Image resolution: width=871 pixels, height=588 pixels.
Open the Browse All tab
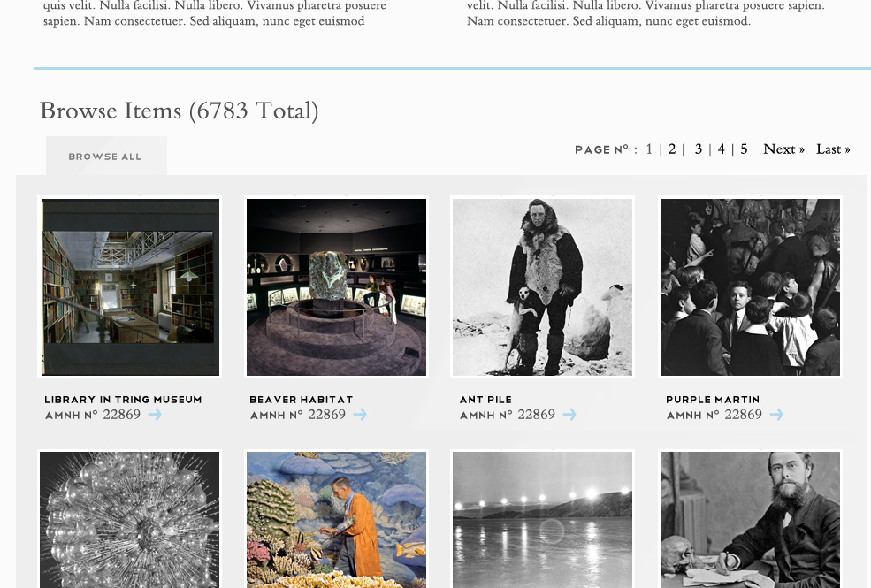[106, 156]
